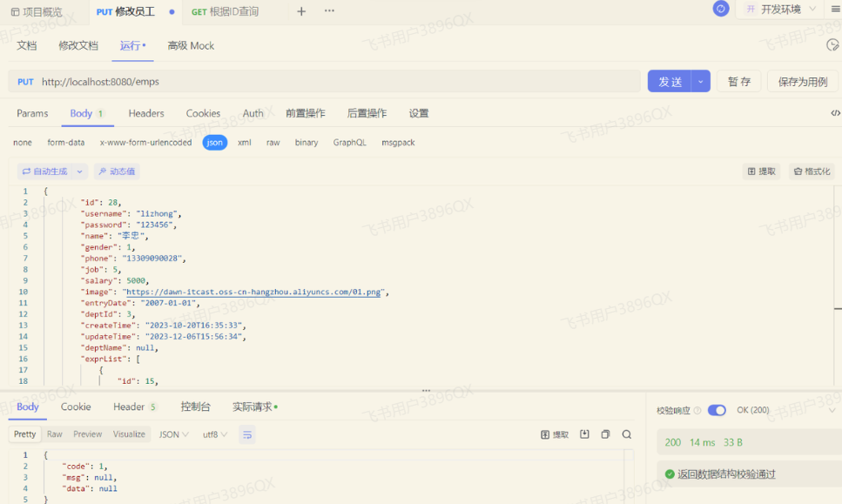The height and width of the screenshot is (504, 842).
Task: Open the 开发环境 environment dropdown
Action: point(781,9)
